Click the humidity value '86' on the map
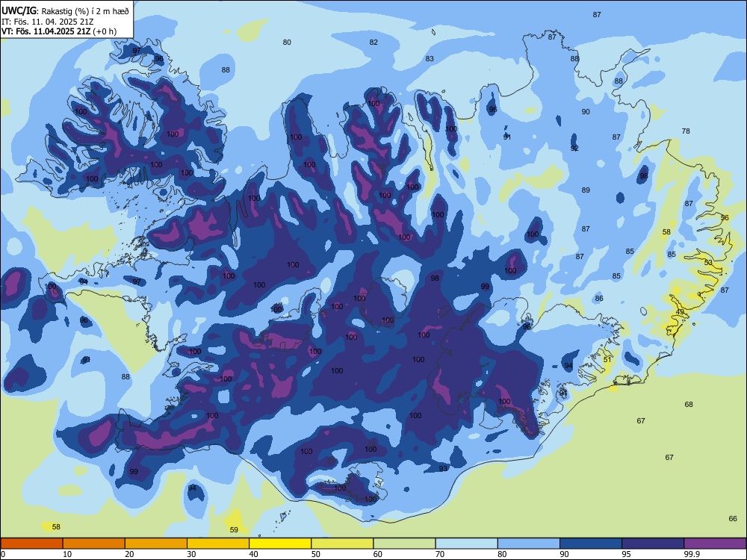 click(599, 298)
